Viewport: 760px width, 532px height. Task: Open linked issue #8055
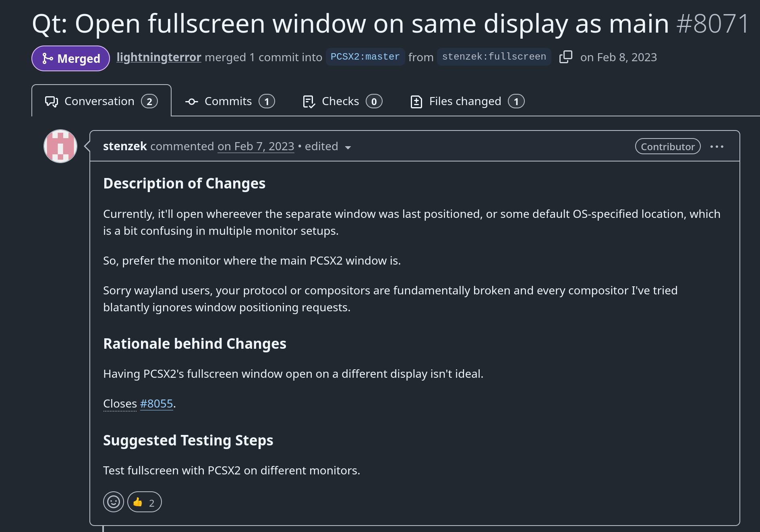point(156,404)
